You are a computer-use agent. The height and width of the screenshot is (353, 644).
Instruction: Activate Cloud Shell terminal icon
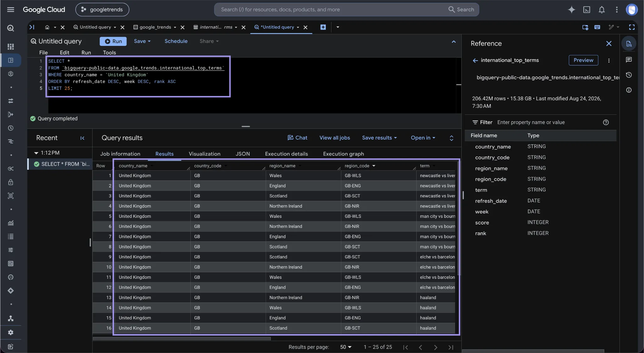587,9
